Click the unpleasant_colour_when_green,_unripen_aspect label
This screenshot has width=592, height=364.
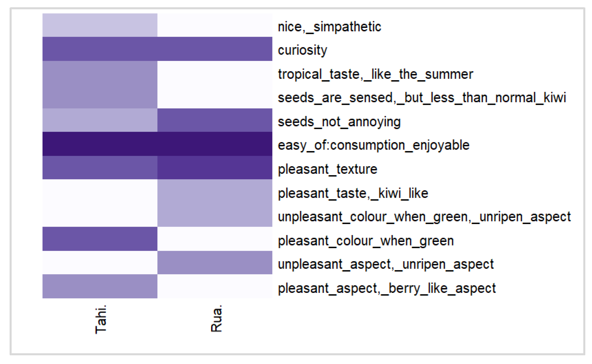(424, 217)
